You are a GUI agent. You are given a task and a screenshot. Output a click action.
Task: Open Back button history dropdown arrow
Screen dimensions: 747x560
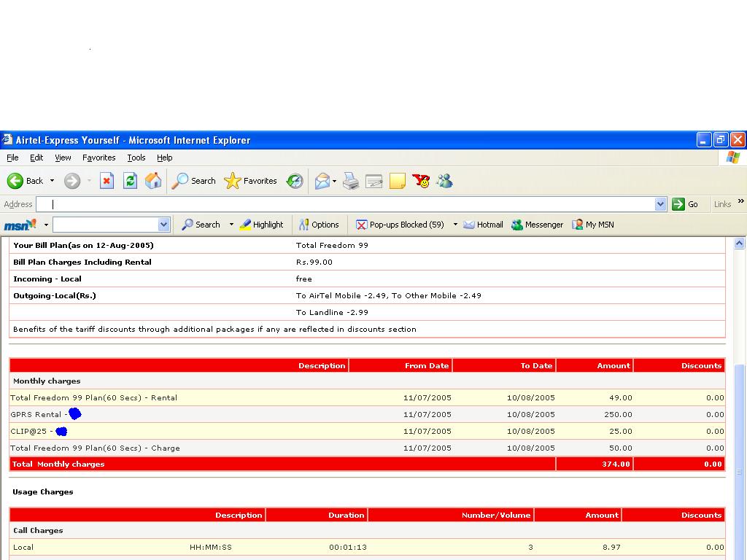click(53, 181)
